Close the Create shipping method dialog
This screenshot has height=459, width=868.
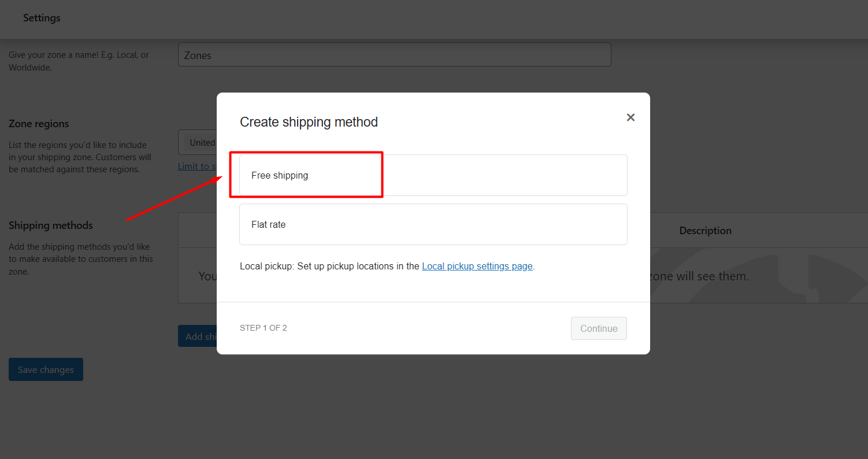[x=630, y=117]
